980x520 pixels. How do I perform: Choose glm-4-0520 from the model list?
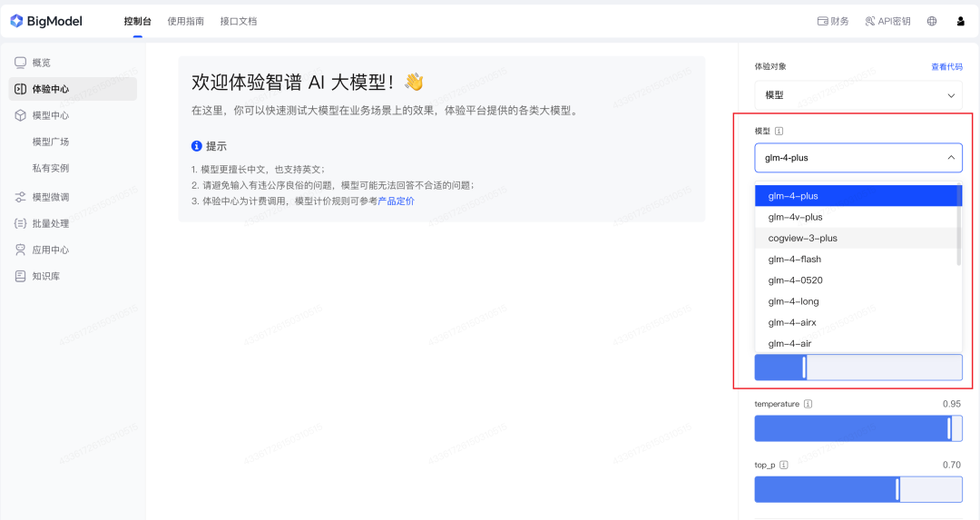pyautogui.click(x=857, y=280)
